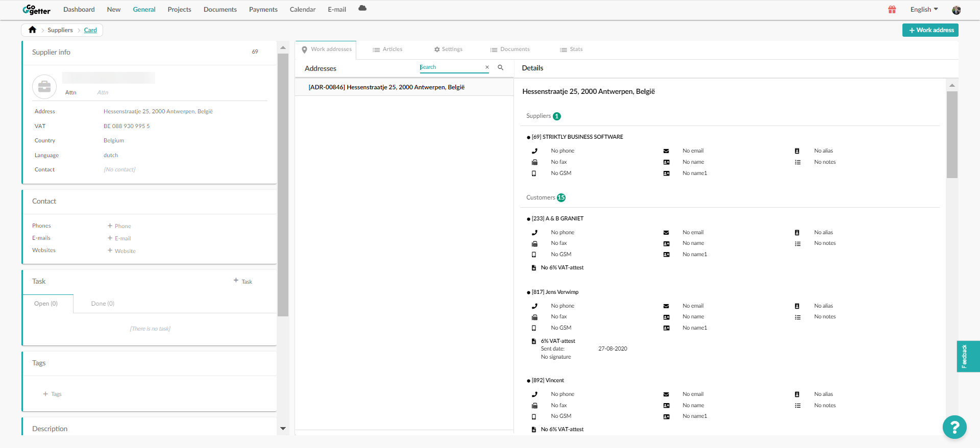Screen dimensions: 980x448
Task: Open the user avatar menu
Action: (x=957, y=10)
